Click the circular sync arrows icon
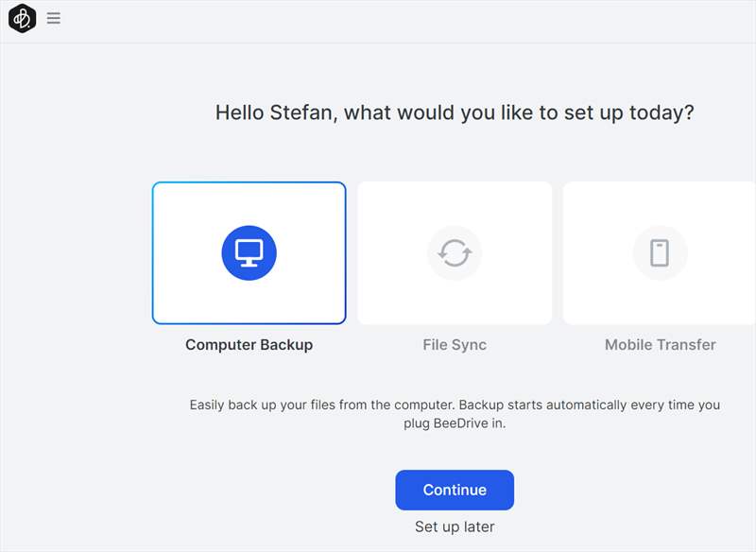This screenshot has height=552, width=756. coord(455,252)
